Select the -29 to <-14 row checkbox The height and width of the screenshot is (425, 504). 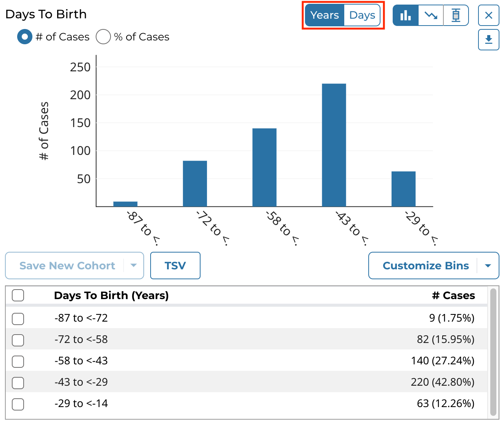(18, 404)
